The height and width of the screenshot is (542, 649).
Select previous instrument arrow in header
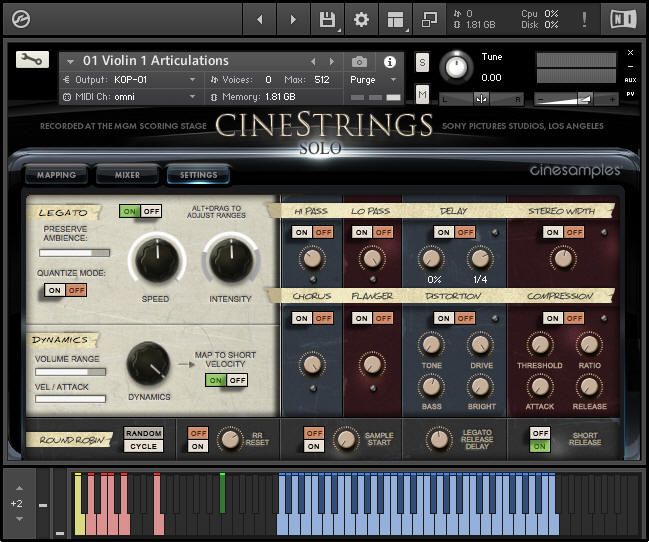[313, 62]
